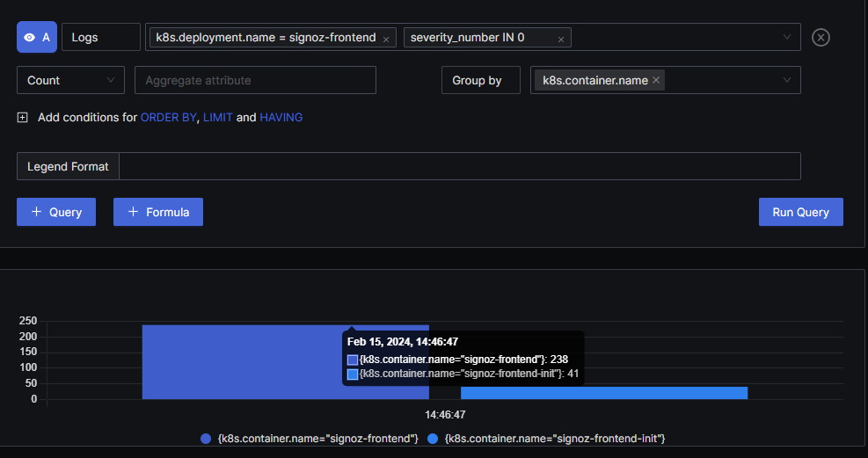Viewport: 868px width, 458px height.
Task: Click the HAVING link
Action: [x=281, y=117]
